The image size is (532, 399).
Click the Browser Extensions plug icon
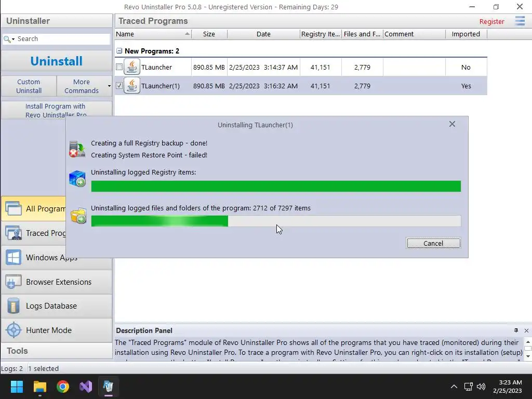(14, 282)
